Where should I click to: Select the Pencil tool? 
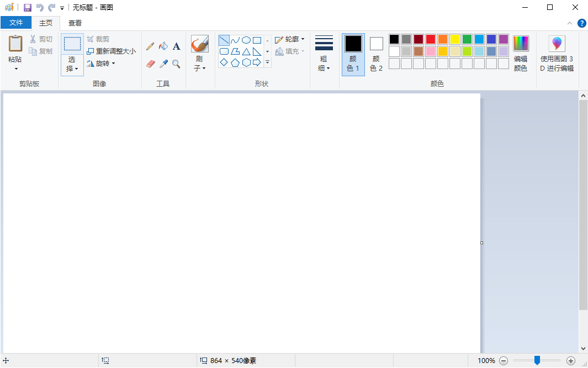(x=150, y=46)
